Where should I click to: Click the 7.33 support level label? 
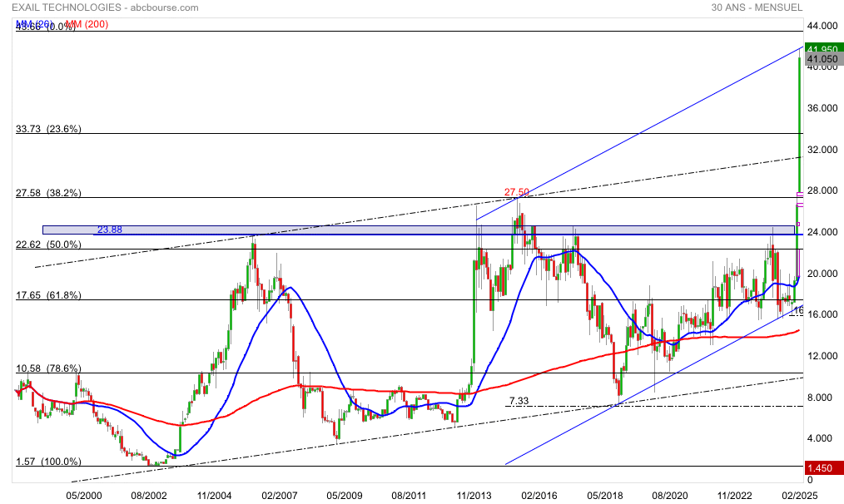click(x=519, y=401)
